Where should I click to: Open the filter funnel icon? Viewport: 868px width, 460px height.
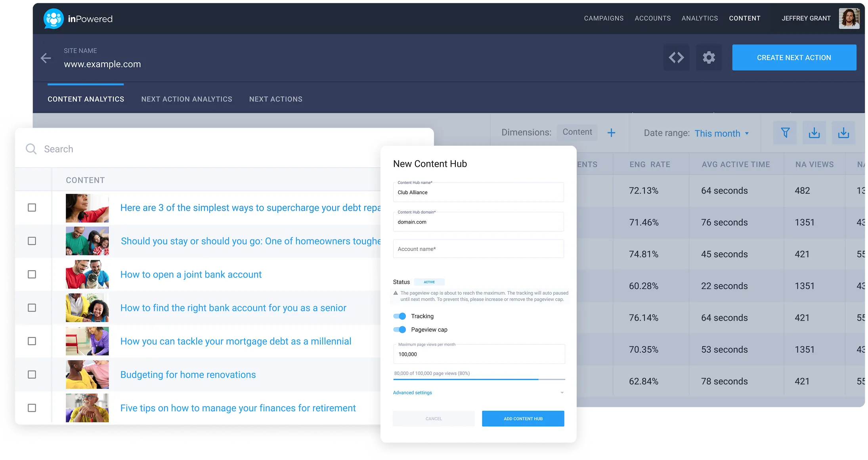point(785,133)
